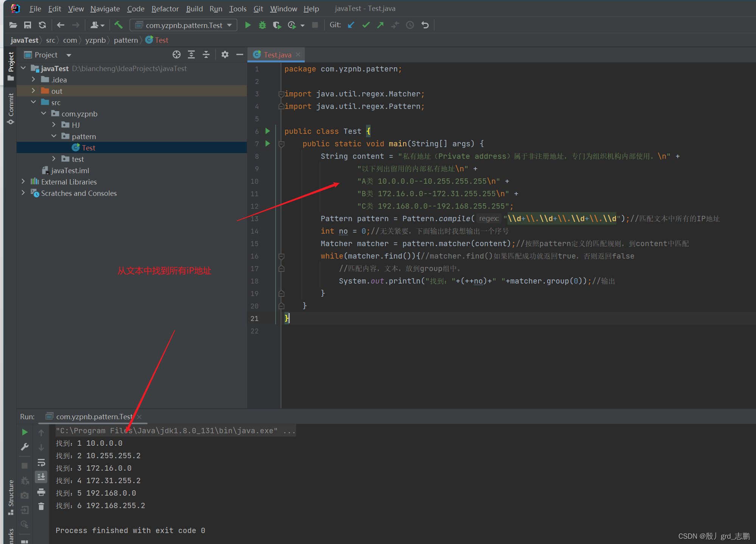The height and width of the screenshot is (544, 756).
Task: Open the Refactor menu
Action: (165, 9)
